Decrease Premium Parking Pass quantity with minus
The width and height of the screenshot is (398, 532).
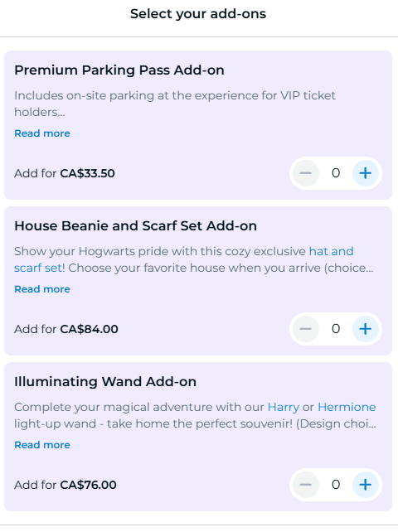pos(306,173)
